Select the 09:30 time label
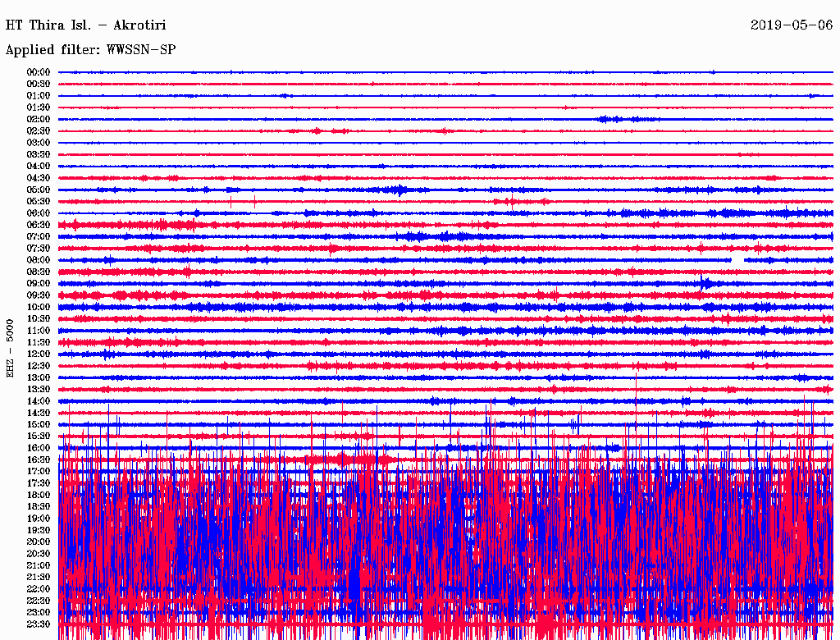840x640 pixels. coord(39,295)
